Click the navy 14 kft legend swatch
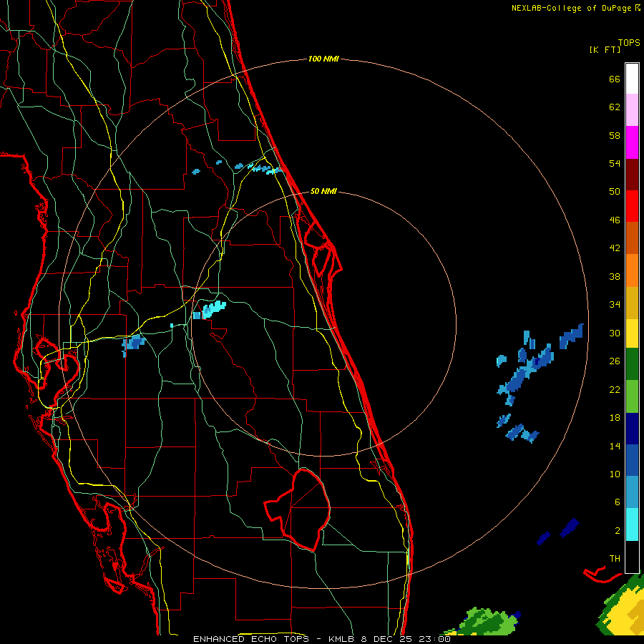Viewport: 644px width, 644px height. [632, 429]
